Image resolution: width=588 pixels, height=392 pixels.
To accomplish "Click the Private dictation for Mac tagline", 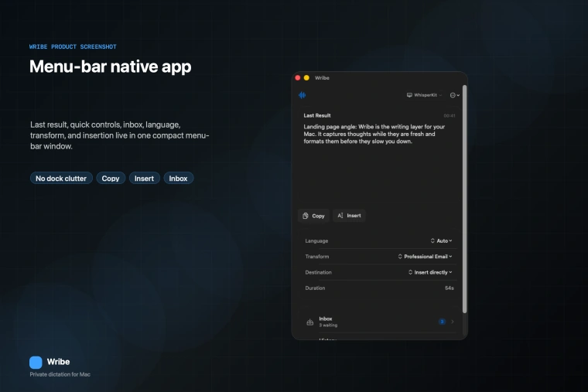I will 60,374.
